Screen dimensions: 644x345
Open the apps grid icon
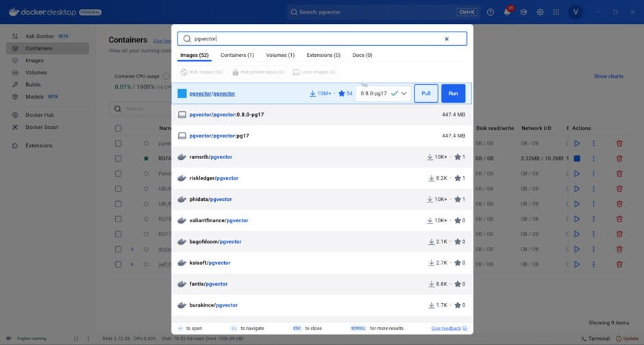(x=556, y=12)
